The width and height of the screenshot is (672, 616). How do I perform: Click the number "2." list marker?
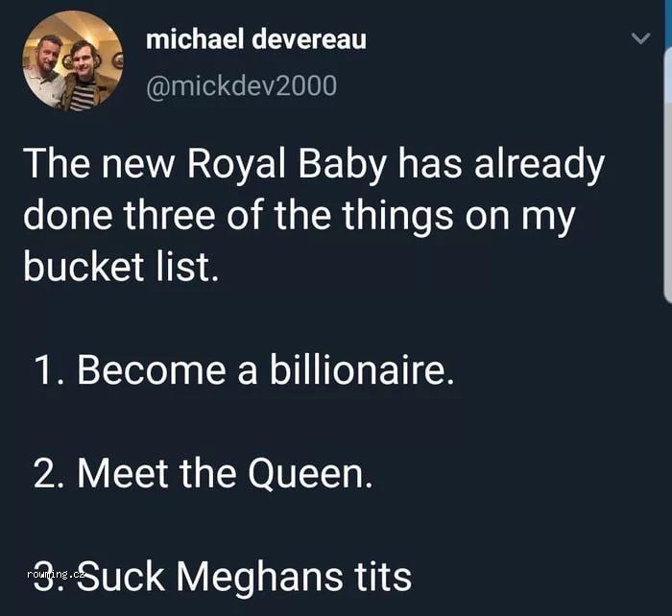[x=50, y=473]
